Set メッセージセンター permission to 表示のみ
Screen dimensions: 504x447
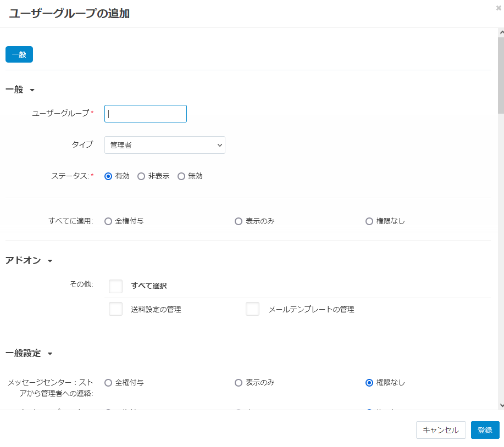pos(239,383)
